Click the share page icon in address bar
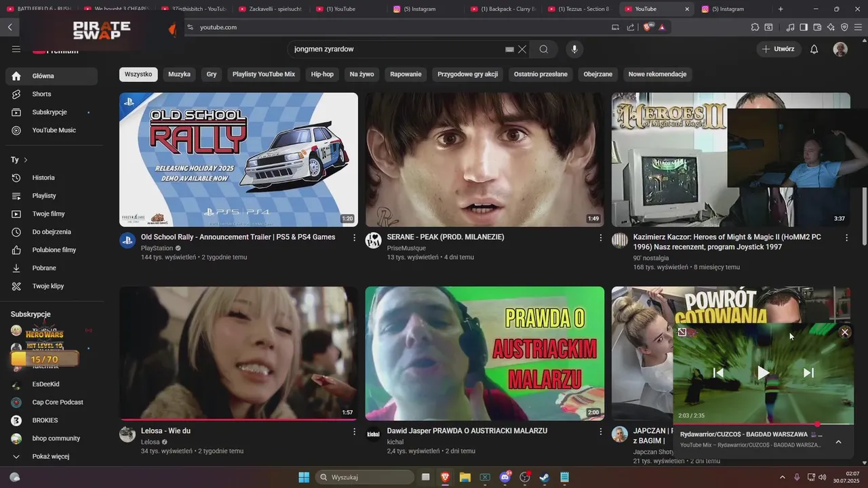 coord(631,27)
